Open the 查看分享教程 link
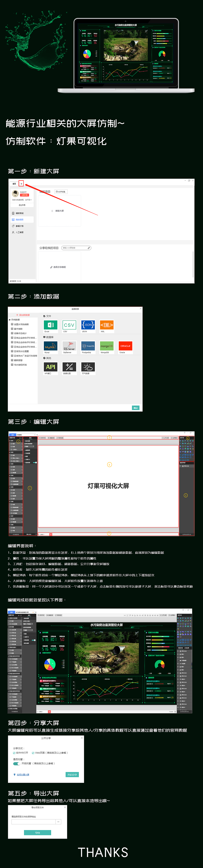The height and width of the screenshot is (868, 203). [58, 267]
